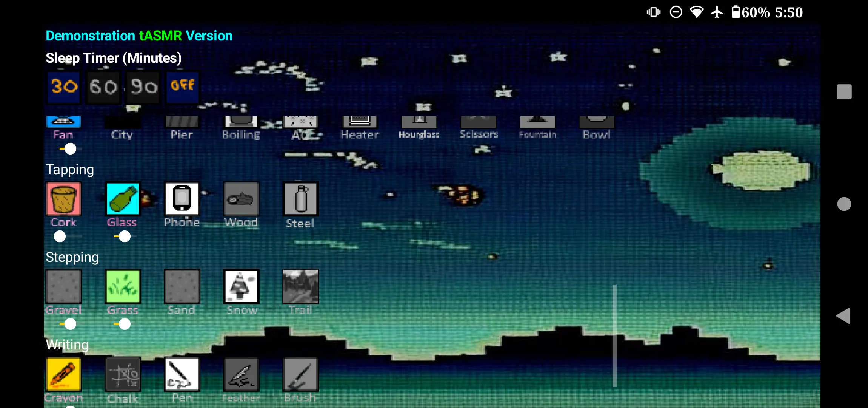868x408 pixels.
Task: Expand the Writing sounds section
Action: (66, 345)
